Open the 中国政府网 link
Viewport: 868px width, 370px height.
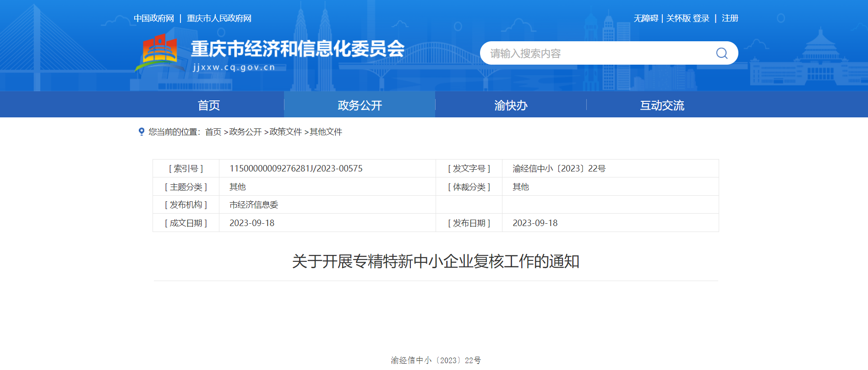coord(154,18)
